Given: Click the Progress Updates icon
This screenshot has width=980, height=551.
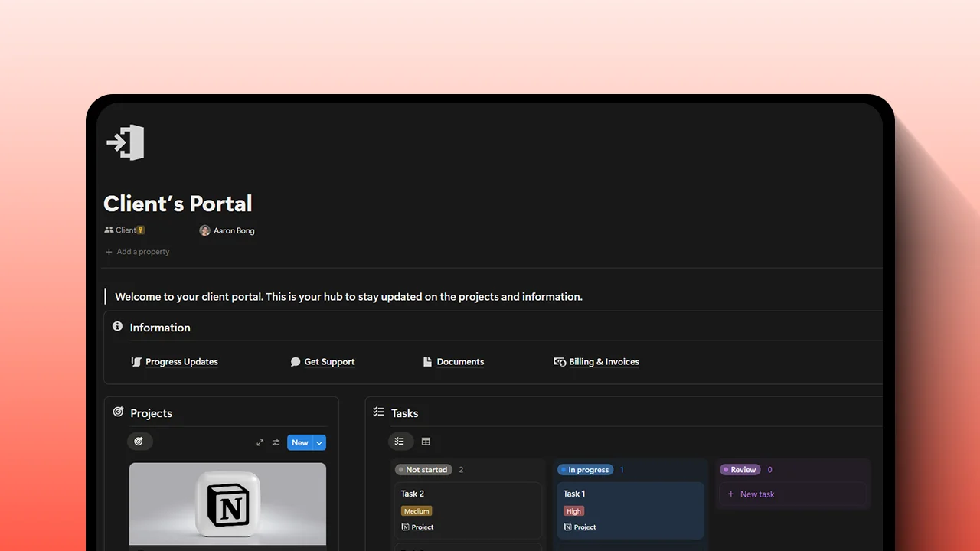Looking at the screenshot, I should point(136,362).
